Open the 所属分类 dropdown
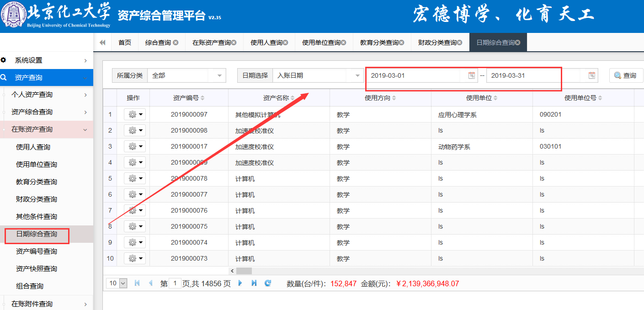This screenshot has width=644, height=310. coord(219,75)
